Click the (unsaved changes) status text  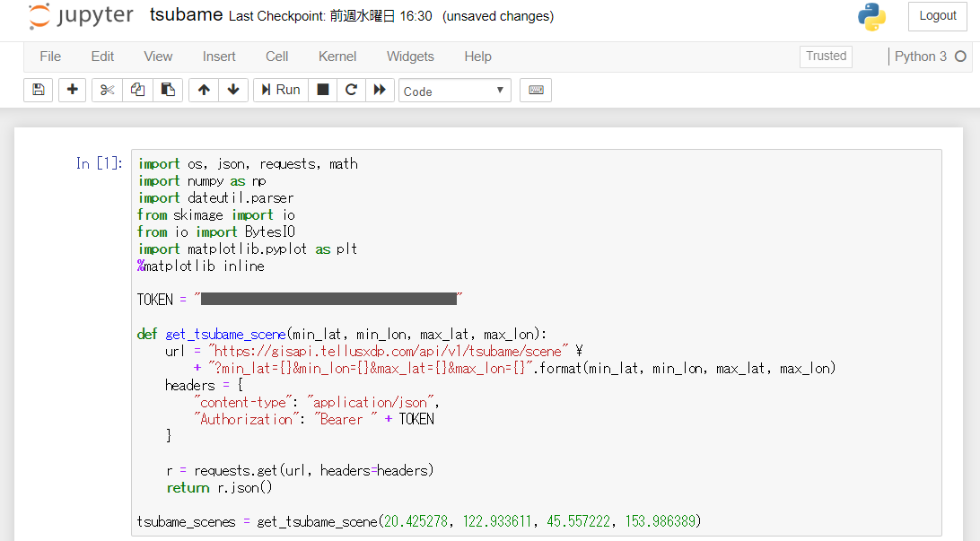pos(498,16)
